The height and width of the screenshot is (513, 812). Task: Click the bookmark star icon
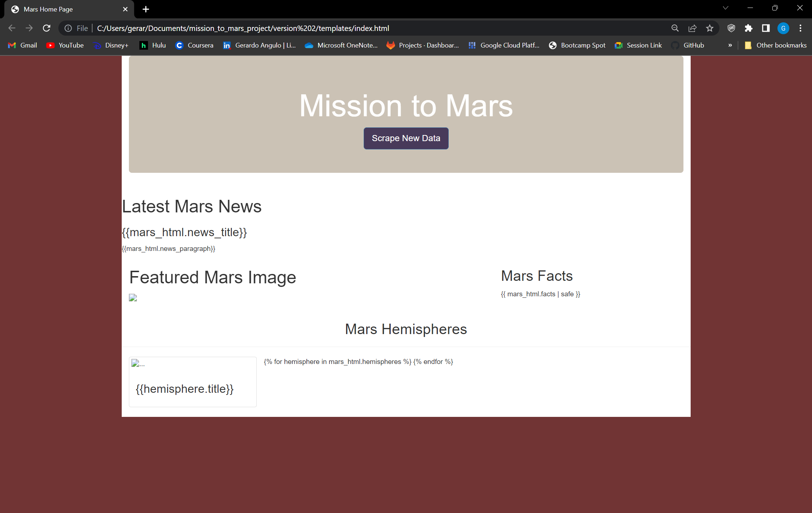pos(710,28)
